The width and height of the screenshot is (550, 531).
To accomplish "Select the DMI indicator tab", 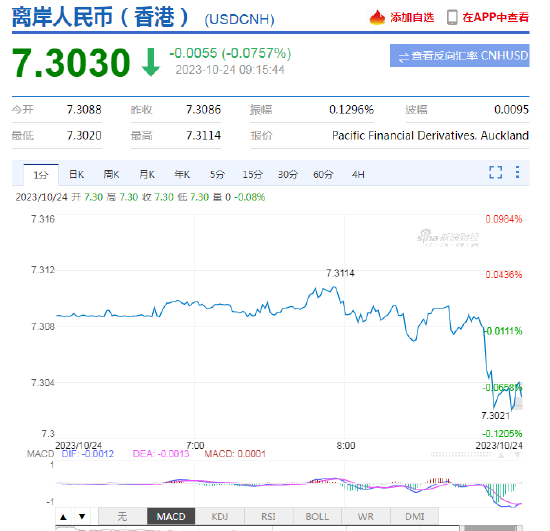I will (415, 516).
